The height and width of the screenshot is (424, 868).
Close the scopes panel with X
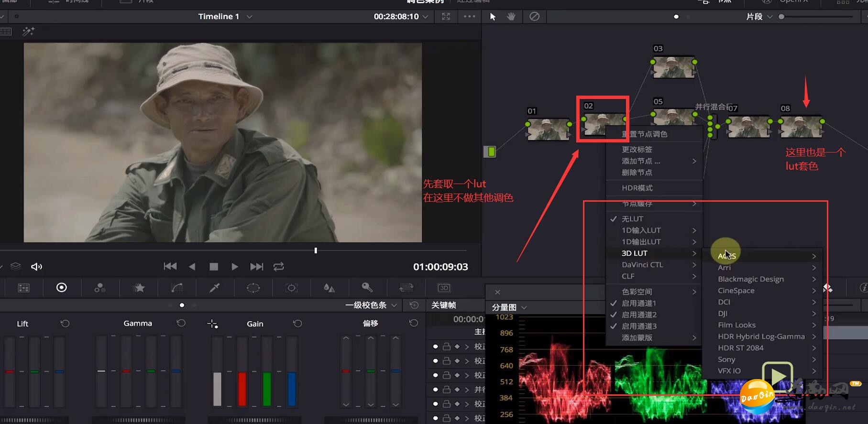click(497, 292)
